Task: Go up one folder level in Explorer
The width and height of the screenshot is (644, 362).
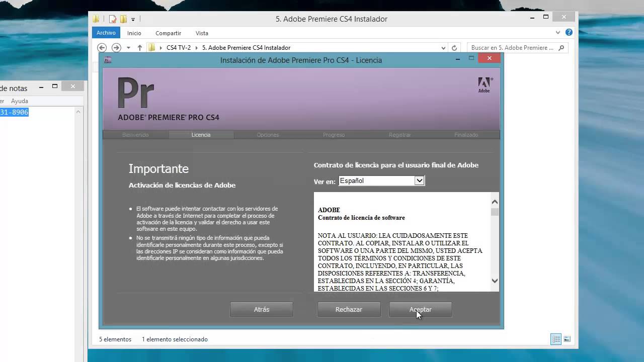Action: 140,48
